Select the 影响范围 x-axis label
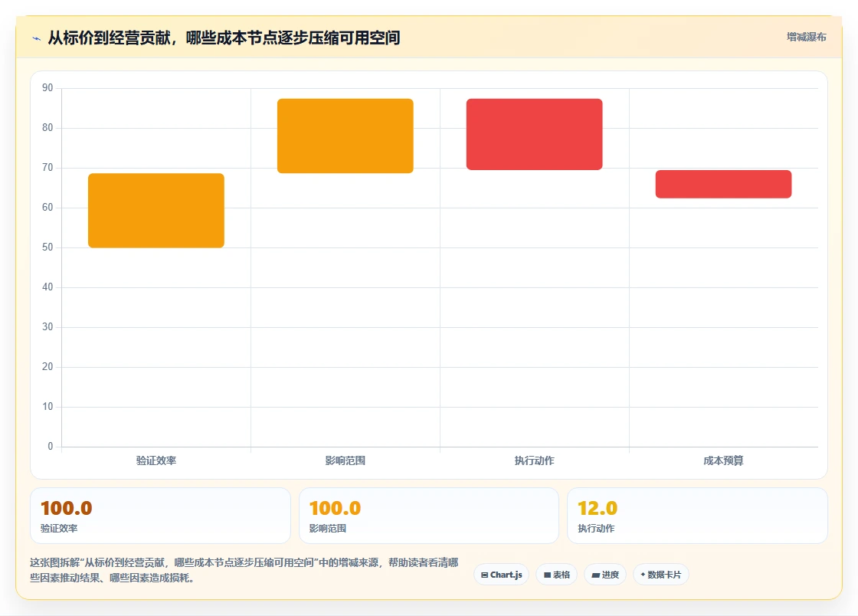The height and width of the screenshot is (616, 858). pyautogui.click(x=345, y=460)
